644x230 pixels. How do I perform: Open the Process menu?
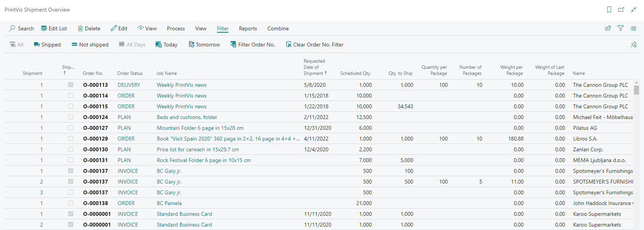coord(176,28)
